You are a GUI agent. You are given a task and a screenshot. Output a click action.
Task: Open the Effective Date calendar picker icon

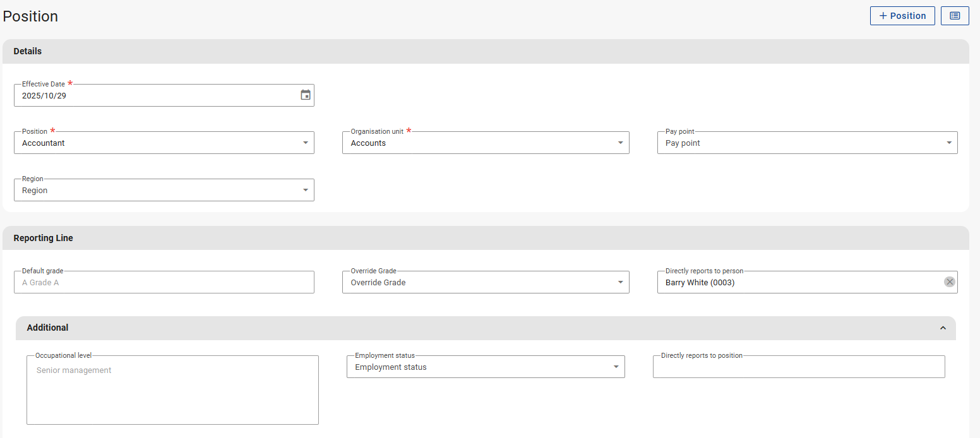(306, 95)
